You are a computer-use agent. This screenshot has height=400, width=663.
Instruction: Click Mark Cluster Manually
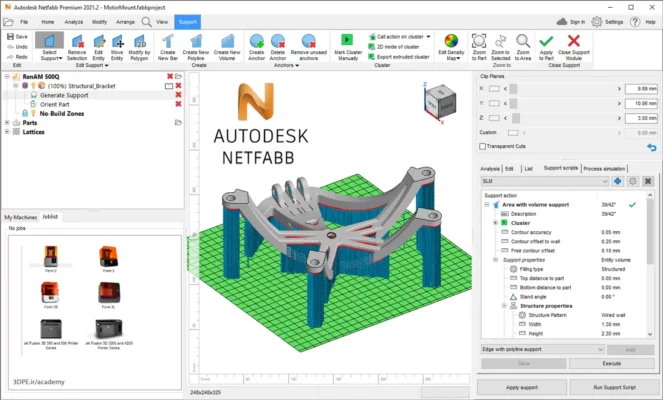coord(348,47)
